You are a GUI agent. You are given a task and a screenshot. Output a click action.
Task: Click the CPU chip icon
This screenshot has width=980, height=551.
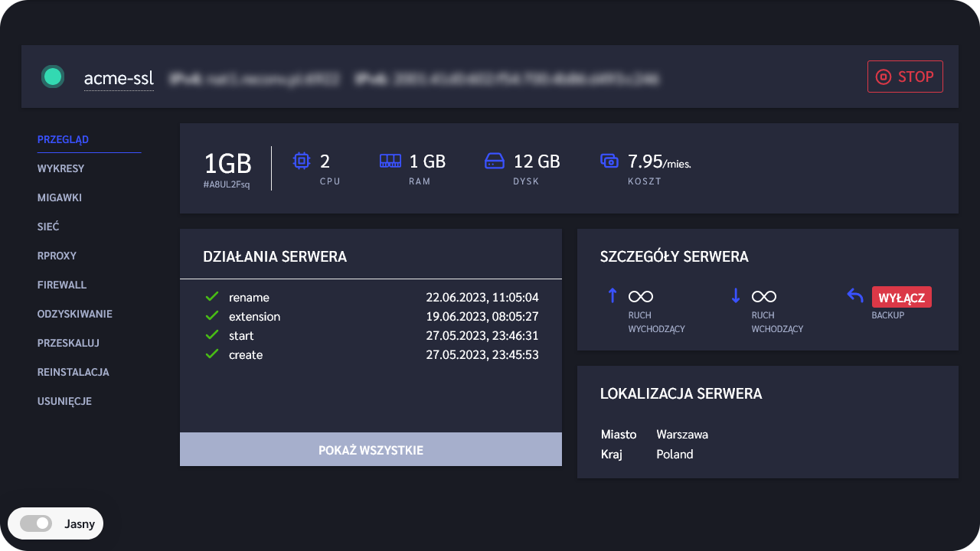click(302, 161)
